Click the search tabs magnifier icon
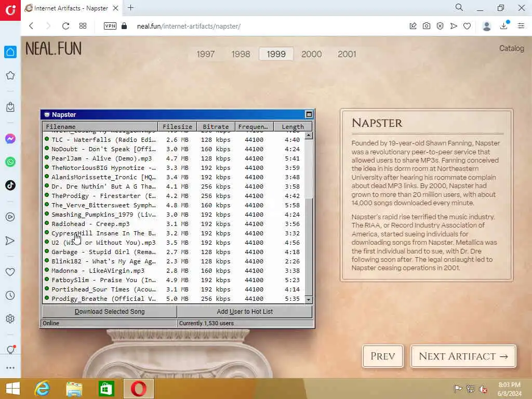532x399 pixels. tap(459, 7)
